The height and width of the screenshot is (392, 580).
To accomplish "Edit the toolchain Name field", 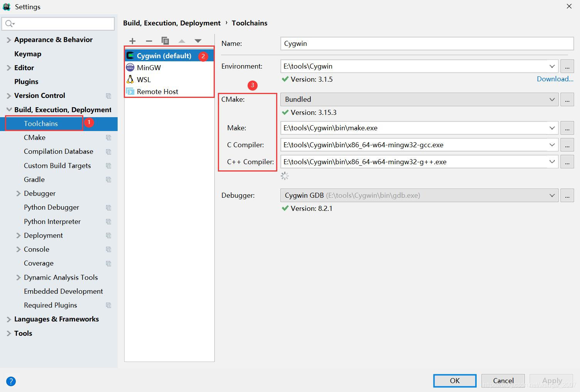I will (427, 44).
